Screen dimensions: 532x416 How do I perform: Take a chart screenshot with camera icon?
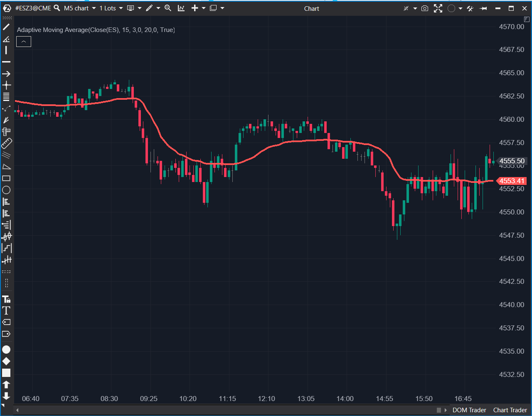coord(424,8)
